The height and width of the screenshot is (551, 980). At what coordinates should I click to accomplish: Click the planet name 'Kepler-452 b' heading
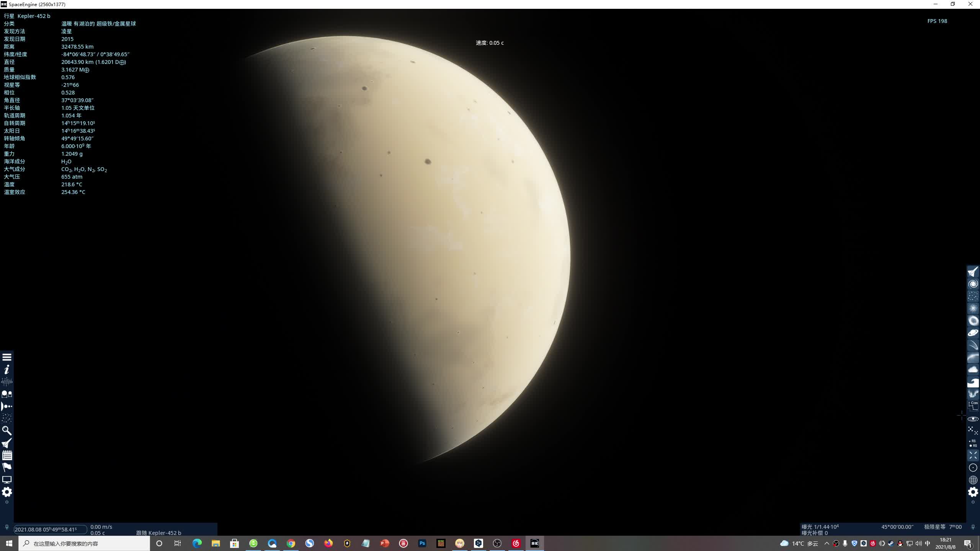[34, 16]
